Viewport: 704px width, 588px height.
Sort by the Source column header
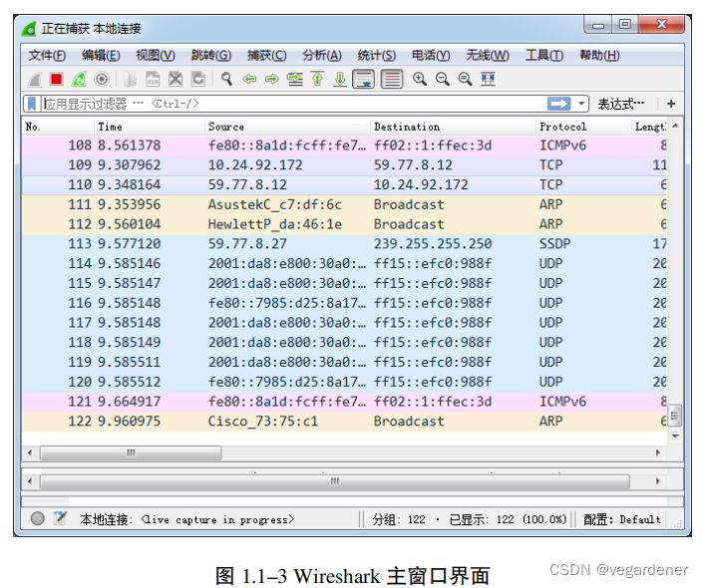point(287,127)
